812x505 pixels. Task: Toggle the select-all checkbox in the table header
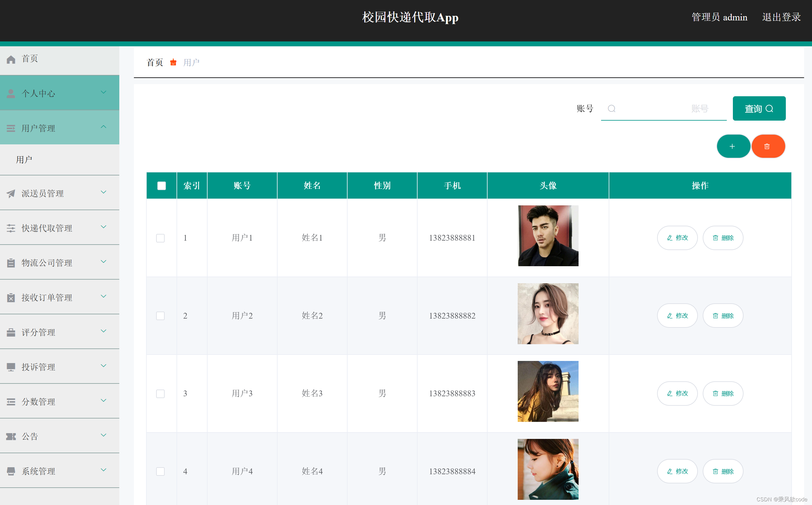(x=162, y=186)
